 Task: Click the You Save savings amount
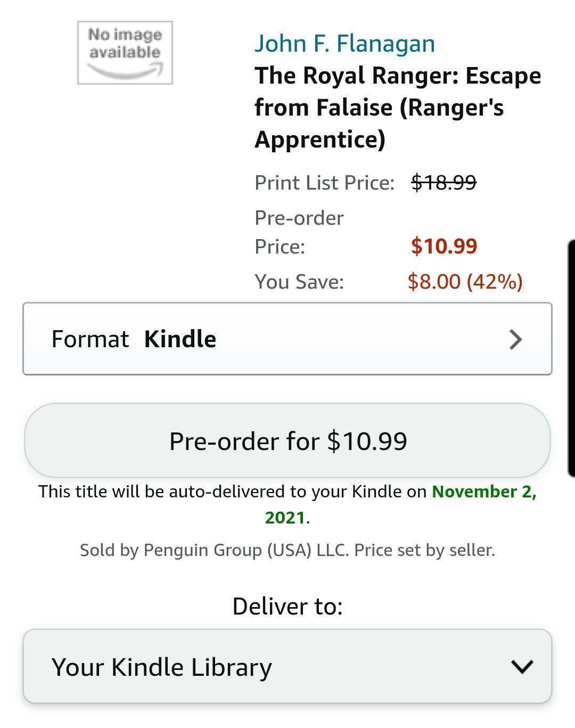coord(465,281)
